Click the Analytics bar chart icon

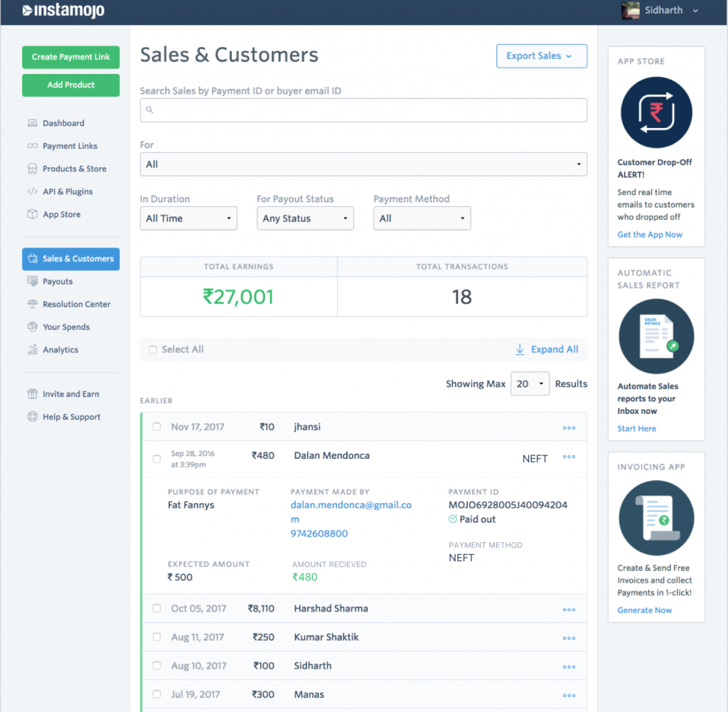32,349
